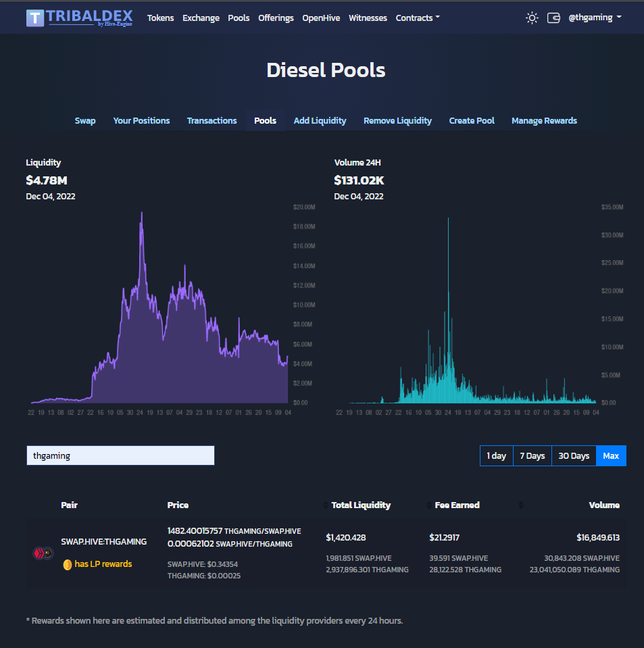The width and height of the screenshot is (644, 648).
Task: Open the Tokens page from the navbar
Action: point(160,18)
